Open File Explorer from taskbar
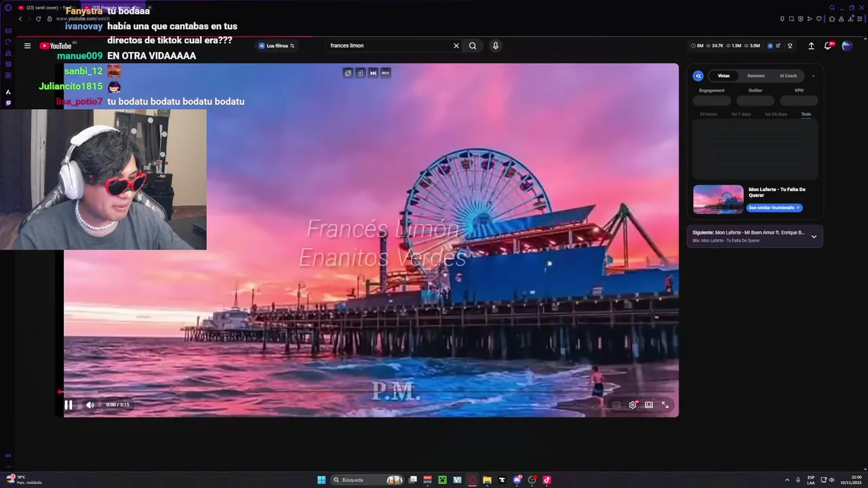The image size is (868, 488). 487,480
